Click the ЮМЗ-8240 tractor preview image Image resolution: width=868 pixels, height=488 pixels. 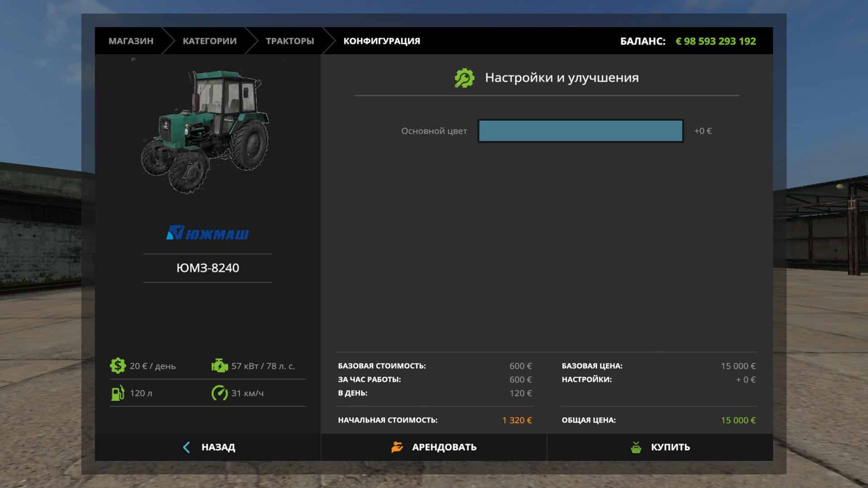(x=206, y=131)
